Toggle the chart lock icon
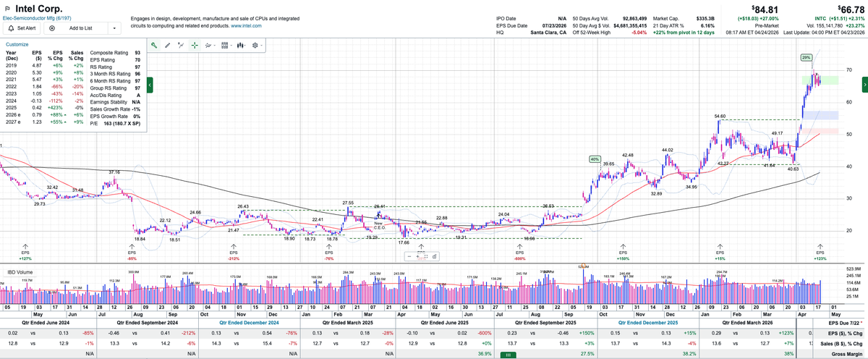This screenshot has width=868, height=359. coord(435,255)
